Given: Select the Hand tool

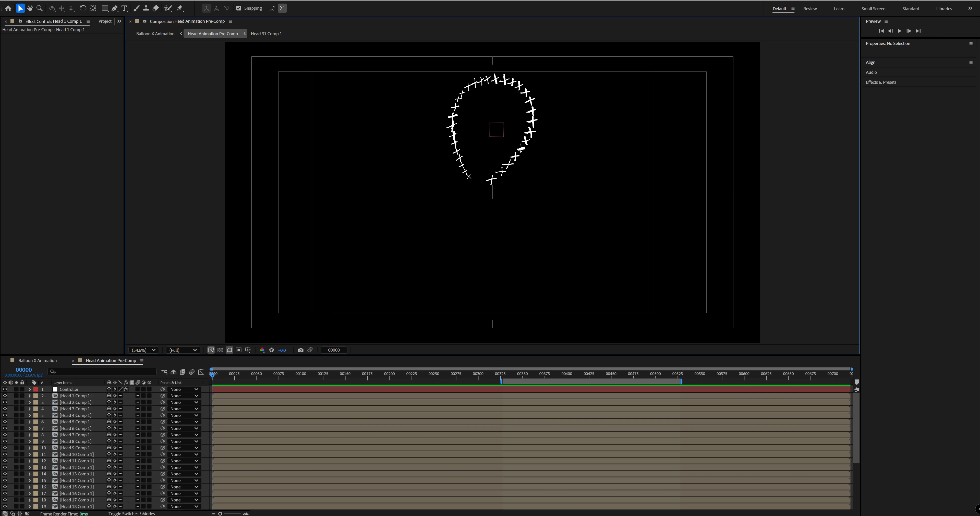Looking at the screenshot, I should 30,8.
